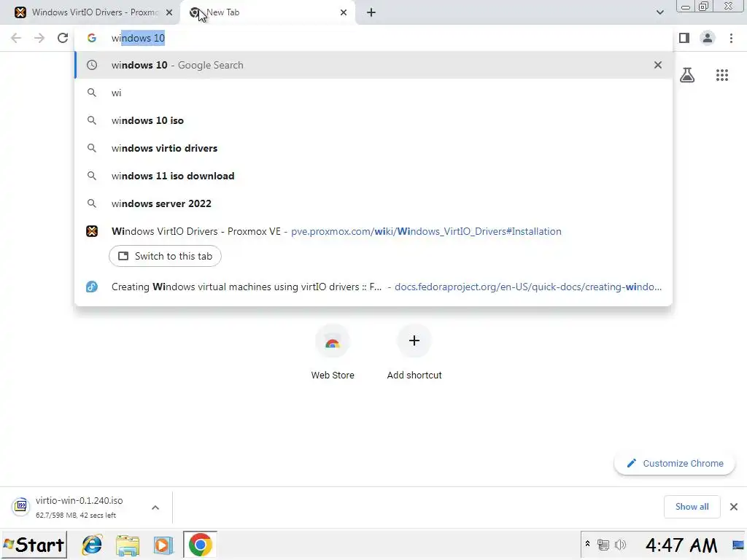Launch Internet Explorer from taskbar
Screen dimensions: 747x560
[x=92, y=545]
